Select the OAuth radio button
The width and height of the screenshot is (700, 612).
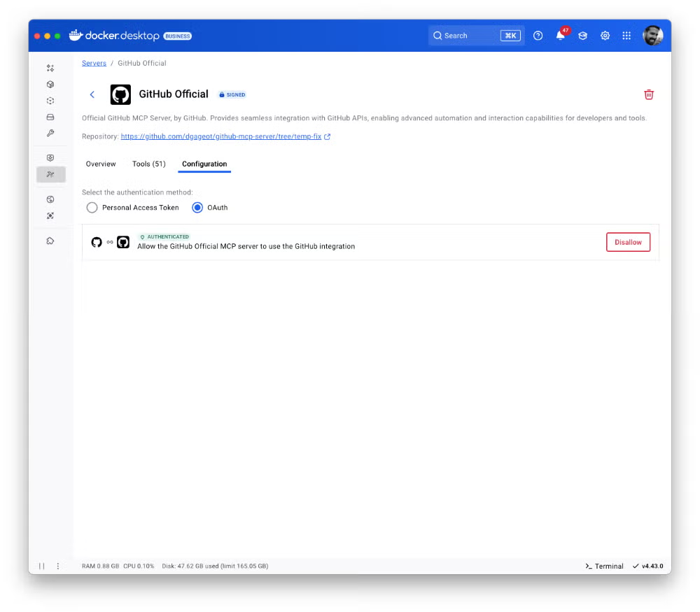tap(197, 208)
